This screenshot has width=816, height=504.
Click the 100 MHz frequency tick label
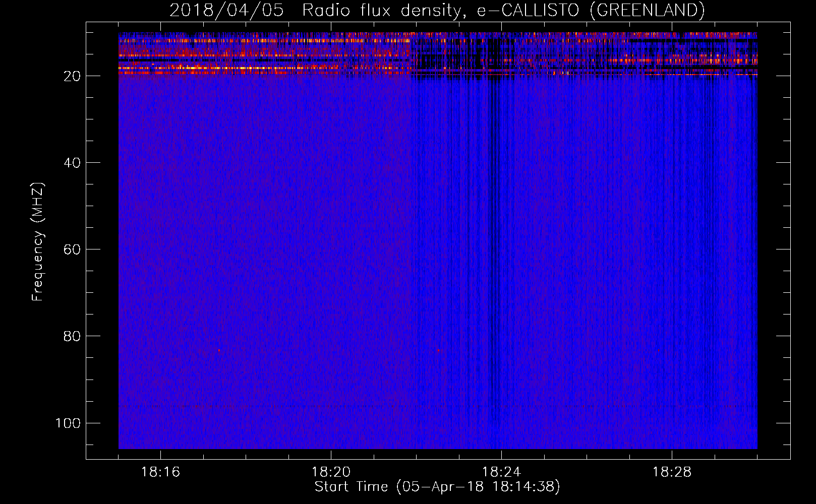click(68, 423)
